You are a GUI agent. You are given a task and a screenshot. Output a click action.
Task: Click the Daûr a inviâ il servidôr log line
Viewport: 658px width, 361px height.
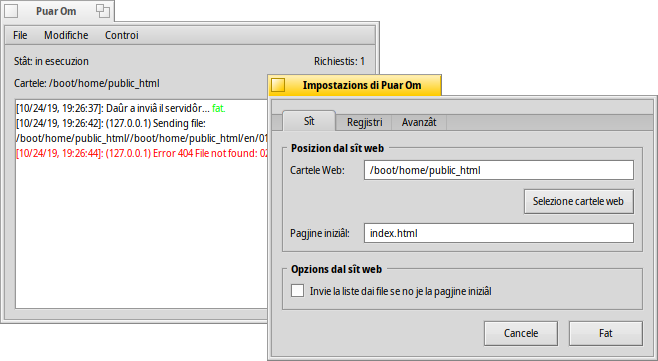coord(121,108)
